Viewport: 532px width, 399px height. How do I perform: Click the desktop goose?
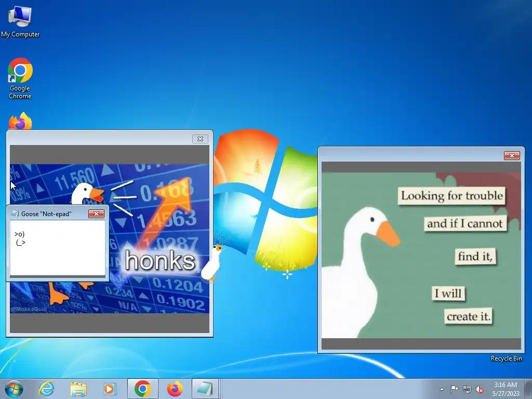[x=211, y=262]
